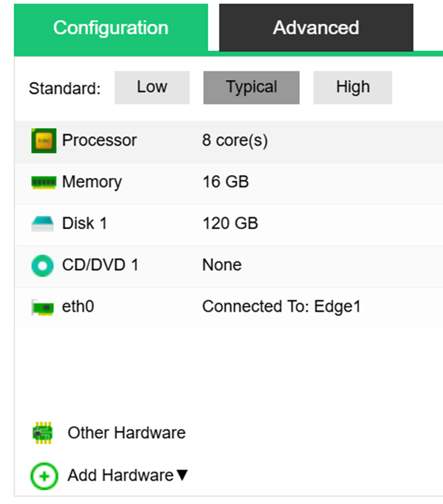Click the CD/DVD 1 disc icon
Viewport: 443px width, 504px height.
(x=43, y=265)
